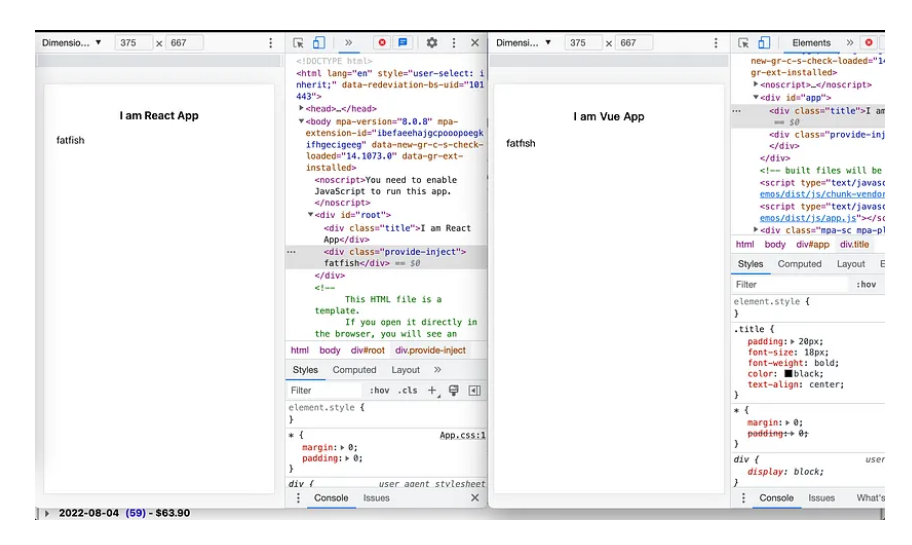Click the 667 height field above Vue app
Screen dimensions: 912x545
pos(633,42)
